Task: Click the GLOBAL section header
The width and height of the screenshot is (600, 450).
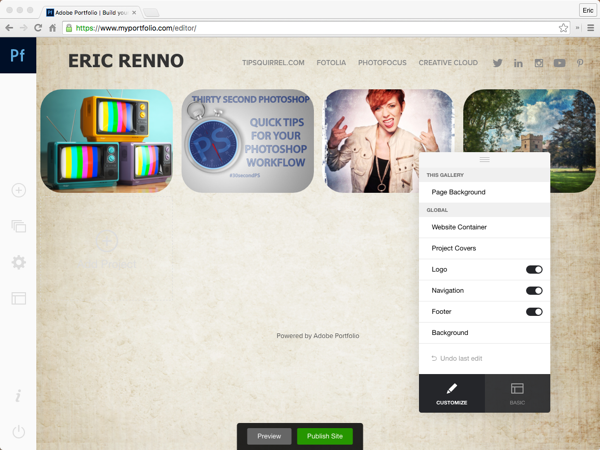Action: pos(484,210)
